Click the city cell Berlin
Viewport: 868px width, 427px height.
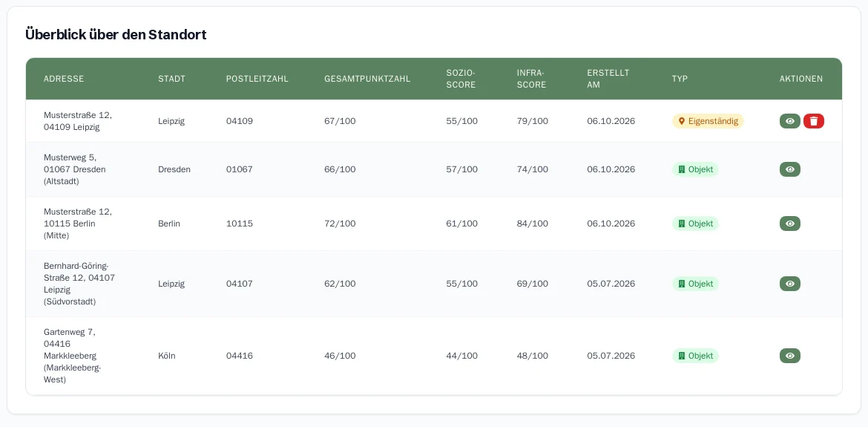click(169, 224)
